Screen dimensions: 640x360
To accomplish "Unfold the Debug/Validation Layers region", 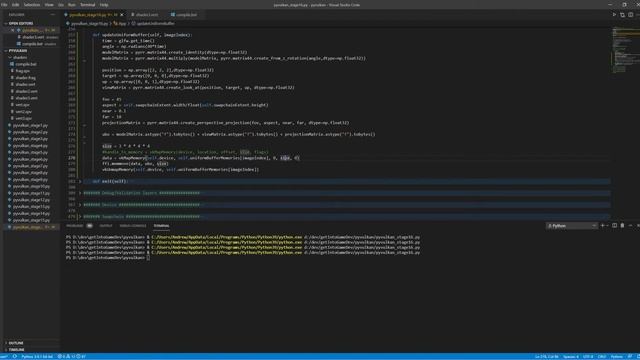I will [80, 193].
